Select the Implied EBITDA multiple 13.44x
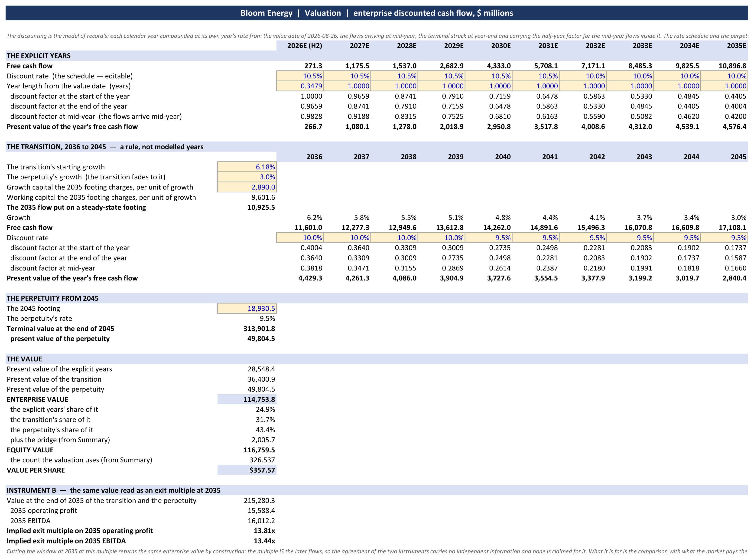 pyautogui.click(x=264, y=541)
